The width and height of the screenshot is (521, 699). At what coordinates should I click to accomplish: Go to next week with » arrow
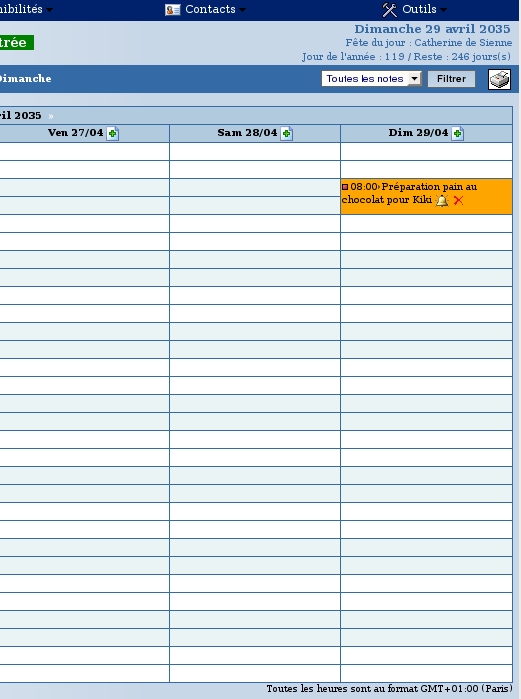(x=51, y=116)
